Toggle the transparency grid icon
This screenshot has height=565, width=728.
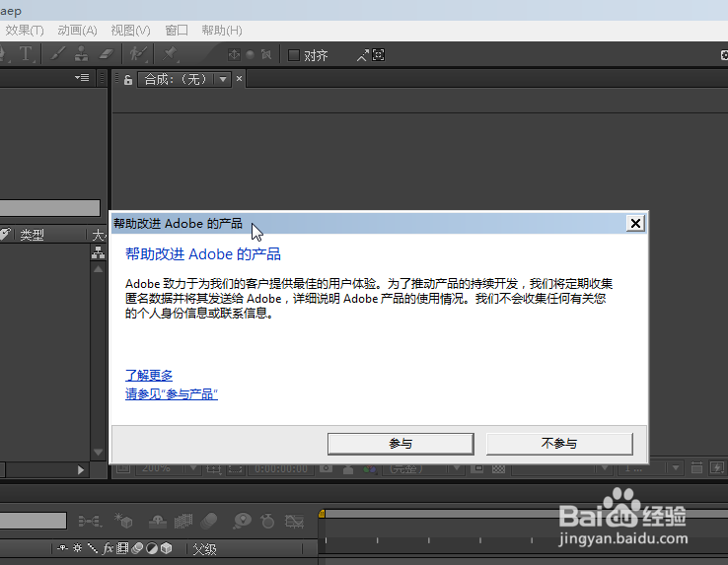coord(498,468)
